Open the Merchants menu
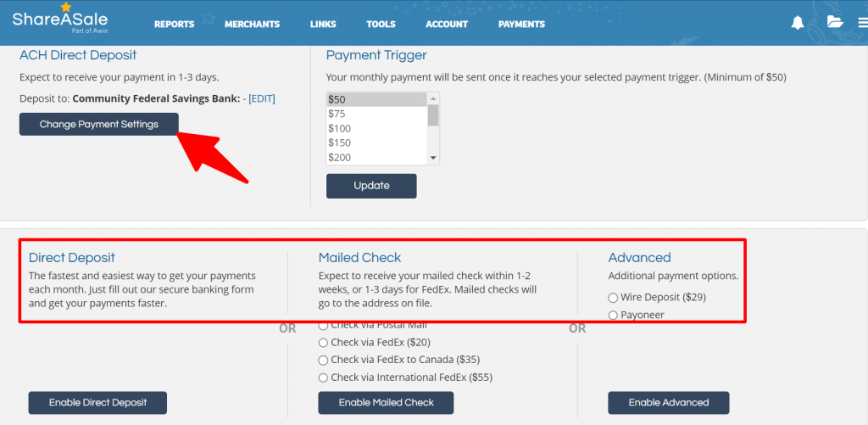 point(252,25)
